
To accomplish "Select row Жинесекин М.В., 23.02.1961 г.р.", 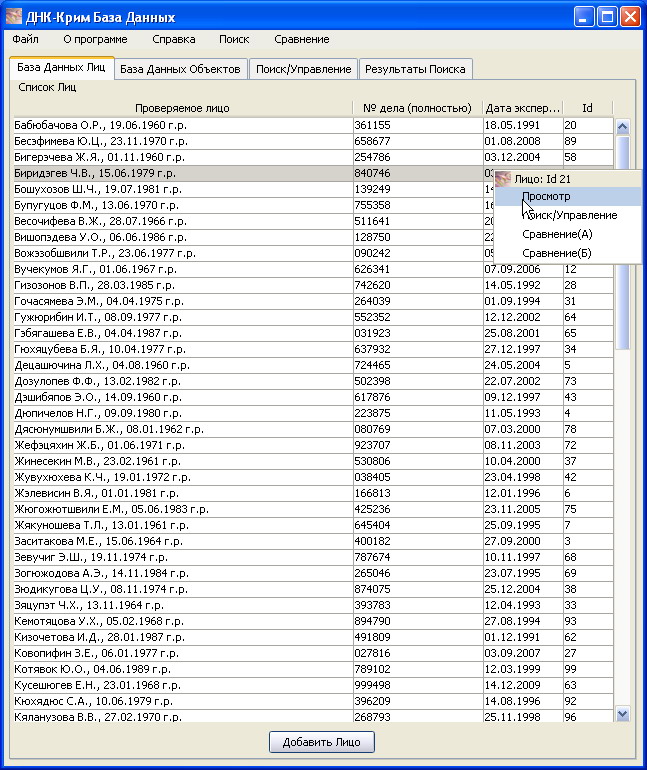I will (313, 461).
